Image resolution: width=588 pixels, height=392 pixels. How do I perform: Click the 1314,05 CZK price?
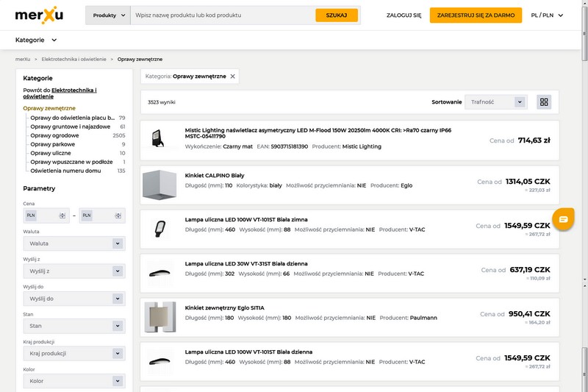click(528, 182)
